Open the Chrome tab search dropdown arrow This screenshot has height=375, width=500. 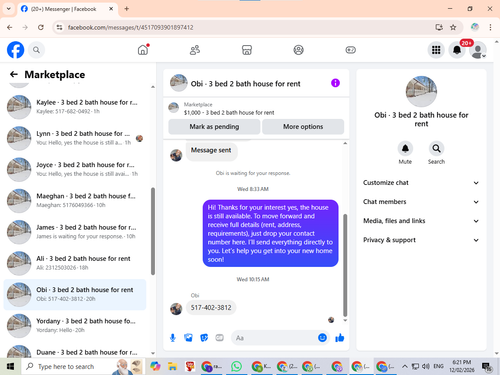9,9
